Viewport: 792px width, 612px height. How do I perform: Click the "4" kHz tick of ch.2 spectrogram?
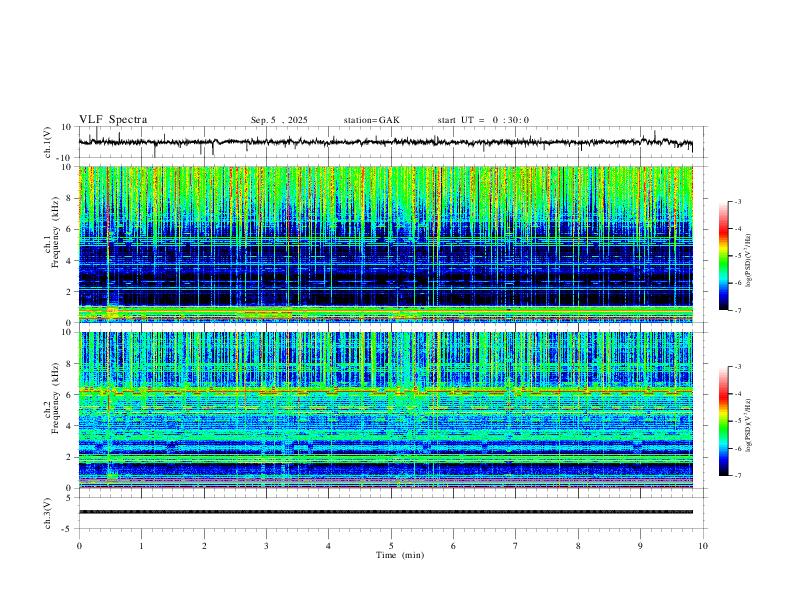click(x=68, y=426)
